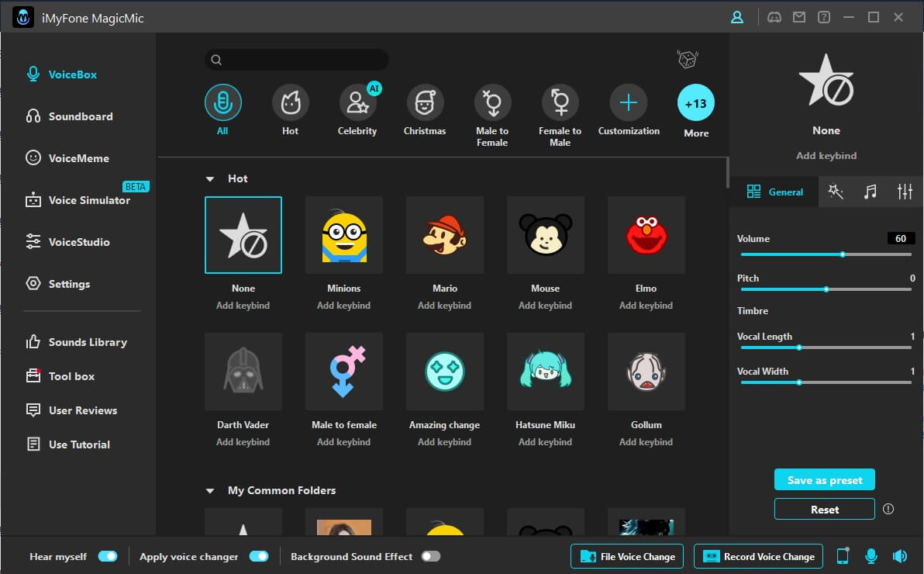
Task: Open Use Tutorial in sidebar
Action: pos(67,444)
